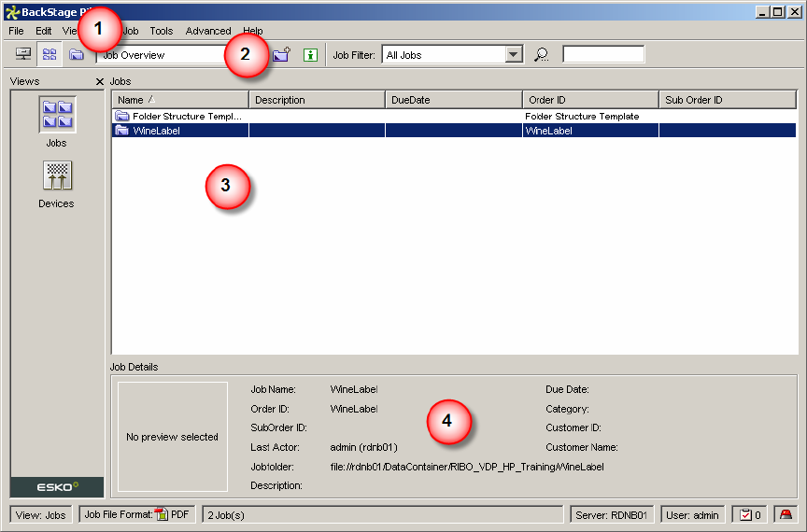Select the WineLabel job name
The width and height of the screenshot is (807, 532).
click(x=157, y=131)
